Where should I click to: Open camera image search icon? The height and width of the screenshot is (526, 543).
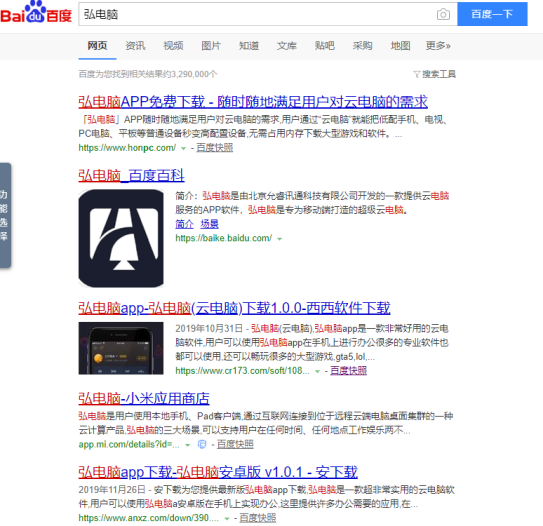(443, 14)
